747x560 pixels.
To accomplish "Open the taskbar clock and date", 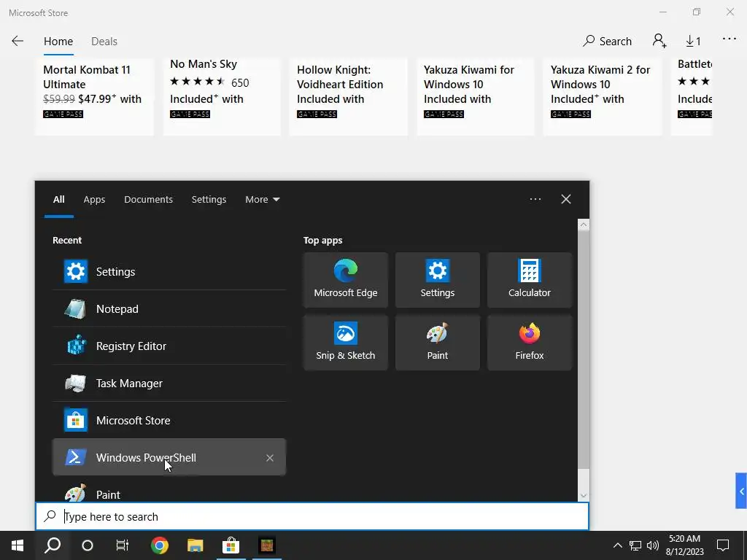I will tap(684, 545).
